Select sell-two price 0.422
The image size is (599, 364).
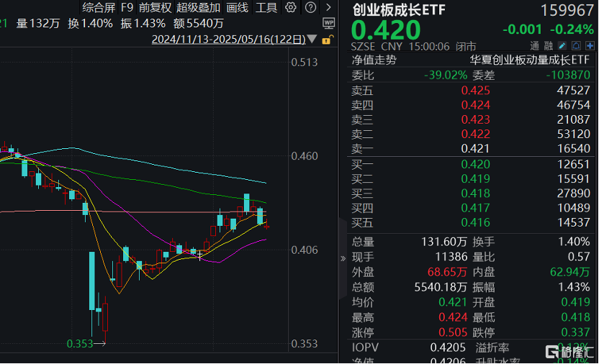[x=475, y=134]
